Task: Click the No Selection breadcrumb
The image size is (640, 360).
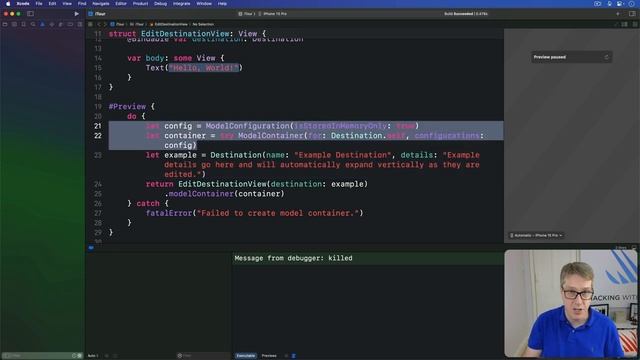Action: point(203,24)
